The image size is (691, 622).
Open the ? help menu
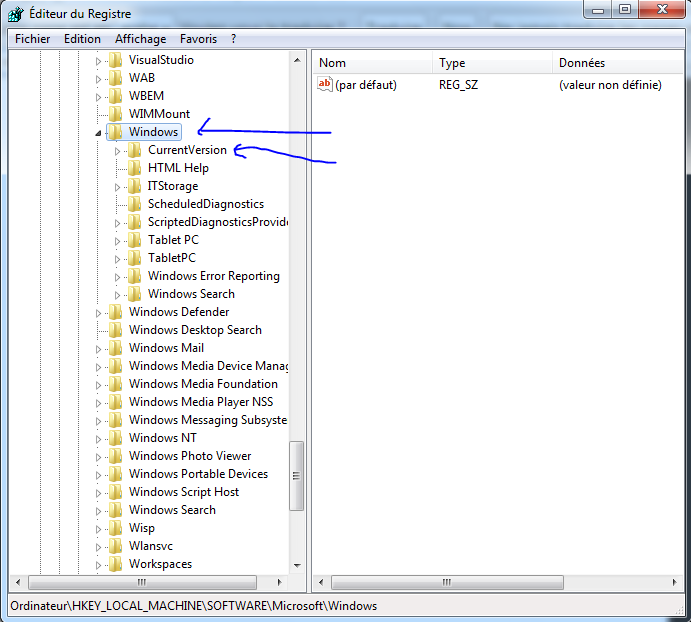234,39
